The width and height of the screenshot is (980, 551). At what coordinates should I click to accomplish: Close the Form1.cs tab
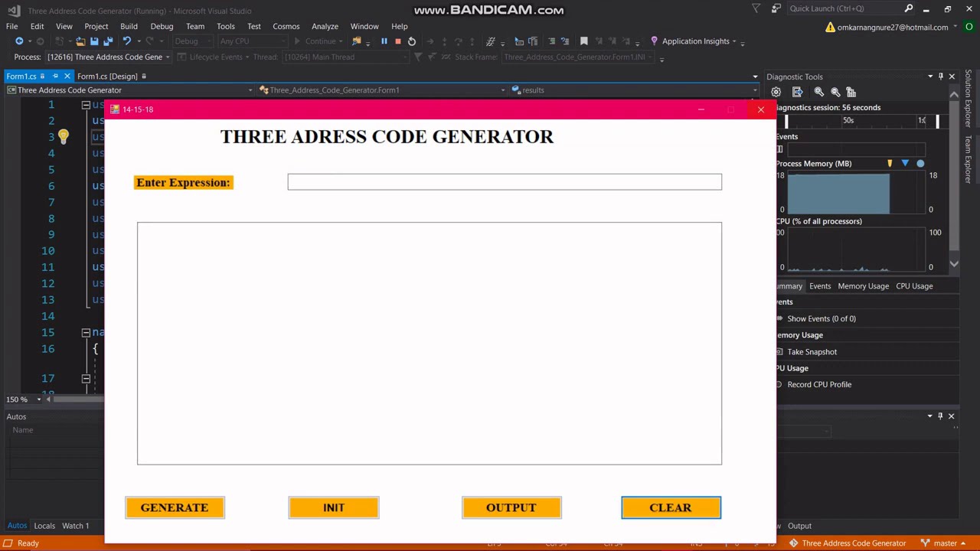coord(67,76)
